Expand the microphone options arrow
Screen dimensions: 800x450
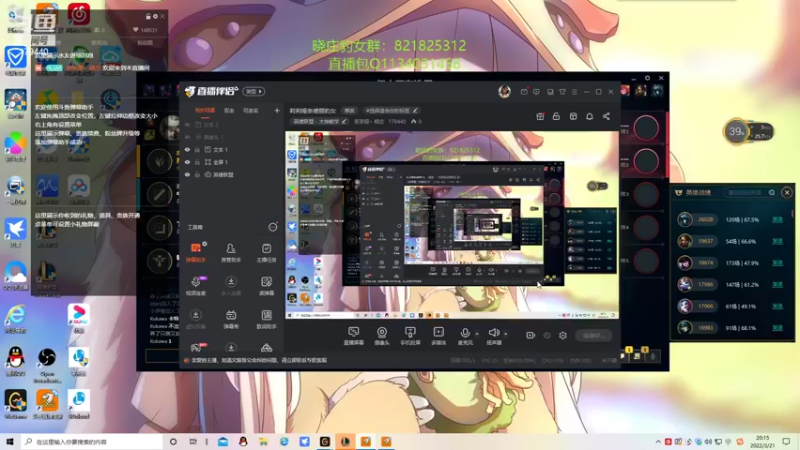coord(477,334)
